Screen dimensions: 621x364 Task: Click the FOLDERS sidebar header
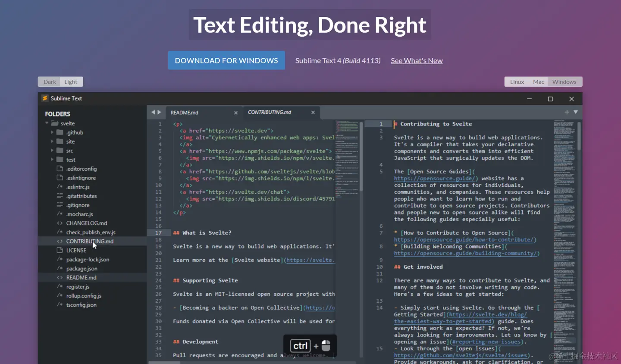click(x=57, y=114)
